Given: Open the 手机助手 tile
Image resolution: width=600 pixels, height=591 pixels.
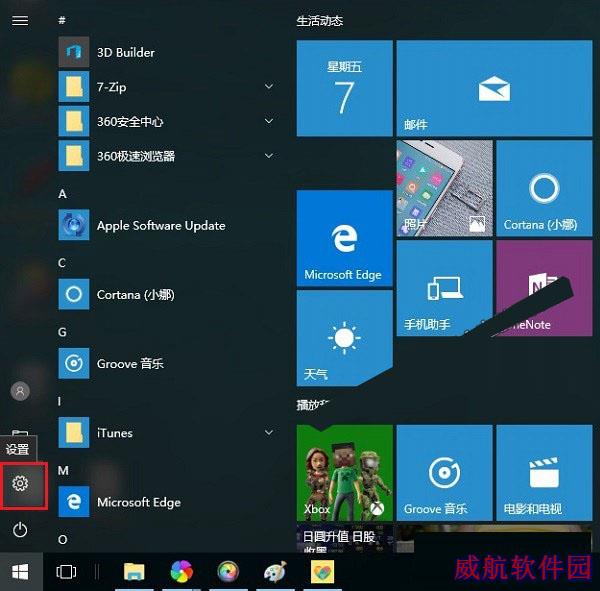Looking at the screenshot, I should tap(444, 288).
